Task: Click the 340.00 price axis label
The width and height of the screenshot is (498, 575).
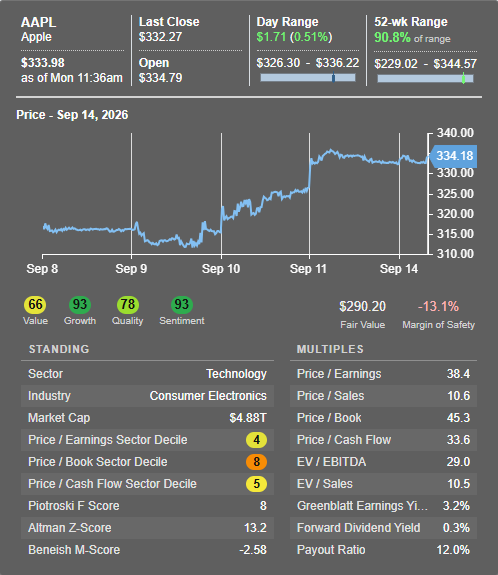Action: click(455, 133)
